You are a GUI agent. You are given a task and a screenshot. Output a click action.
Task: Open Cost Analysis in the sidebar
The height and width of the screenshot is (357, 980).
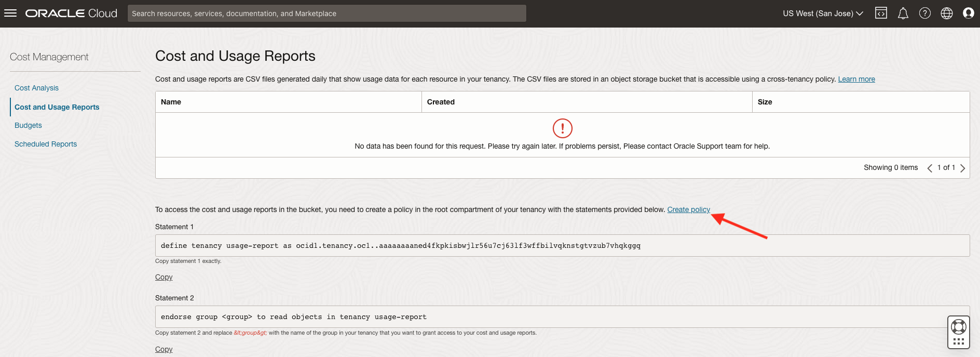[36, 88]
